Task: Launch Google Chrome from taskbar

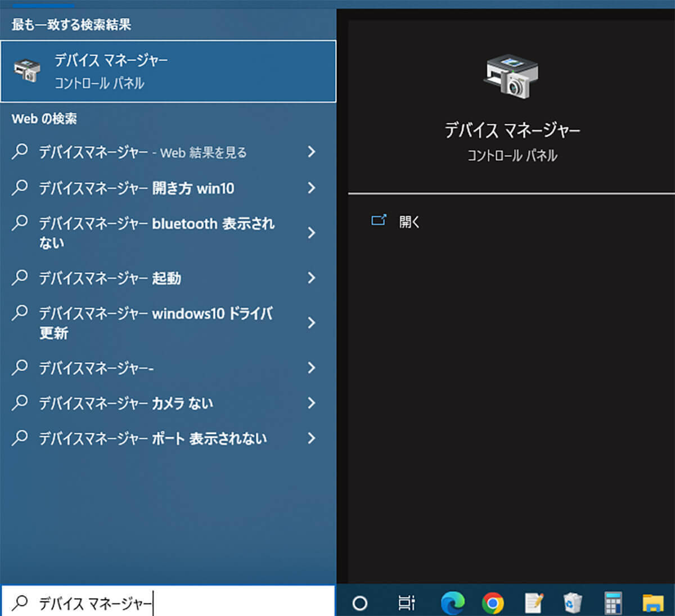Action: pos(493,603)
